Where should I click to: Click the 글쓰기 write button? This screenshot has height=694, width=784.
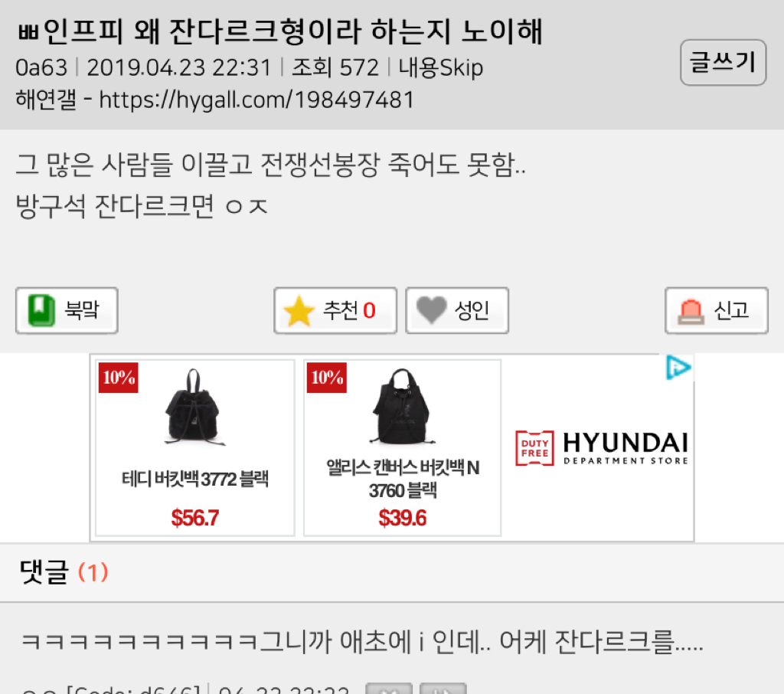coord(723,63)
